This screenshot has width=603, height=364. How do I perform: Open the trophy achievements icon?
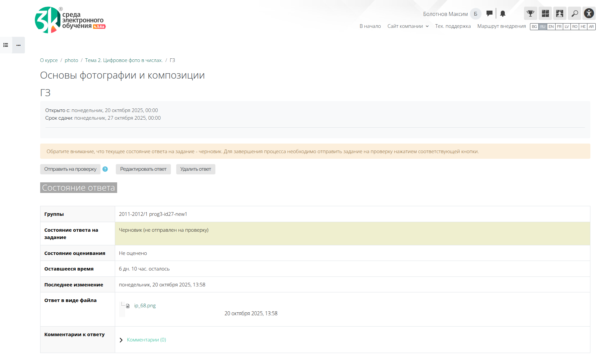530,14
